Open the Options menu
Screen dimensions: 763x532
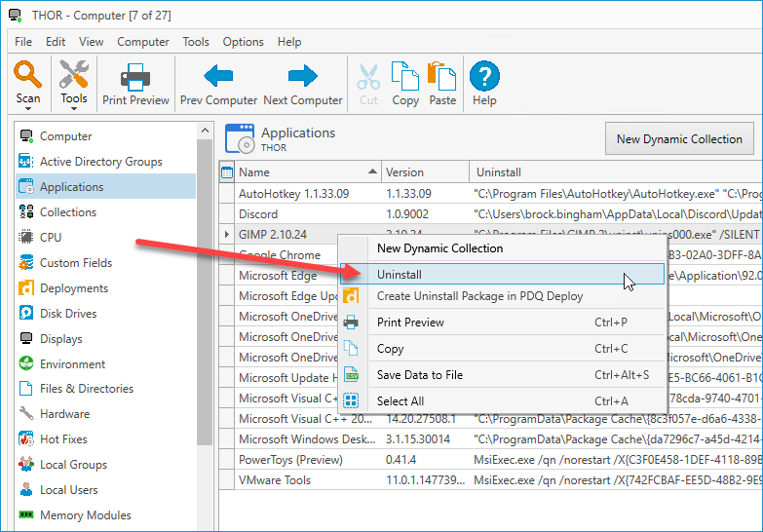point(243,42)
